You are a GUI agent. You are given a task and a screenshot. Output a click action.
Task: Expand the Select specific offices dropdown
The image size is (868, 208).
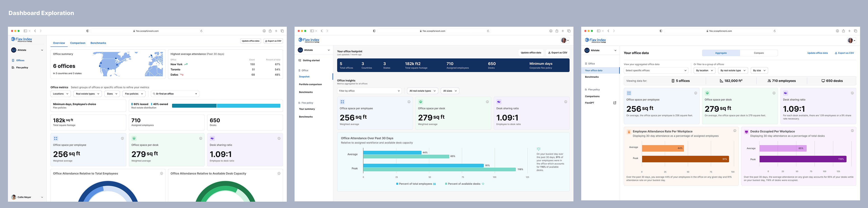tap(656, 70)
